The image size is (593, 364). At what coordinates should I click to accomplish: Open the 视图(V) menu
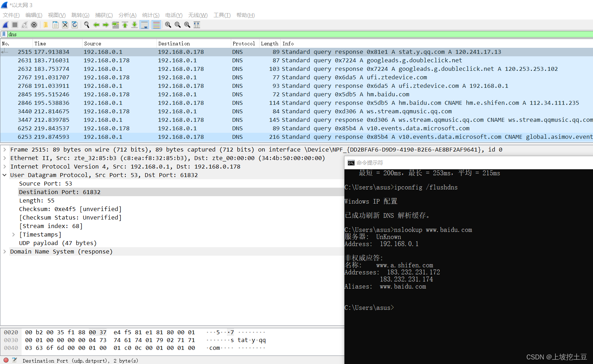point(57,15)
